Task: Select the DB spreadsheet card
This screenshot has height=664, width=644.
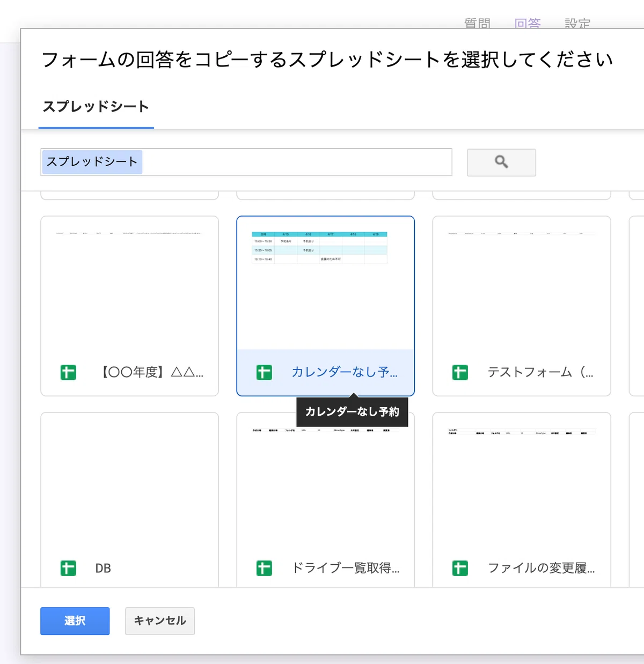Action: (x=130, y=500)
